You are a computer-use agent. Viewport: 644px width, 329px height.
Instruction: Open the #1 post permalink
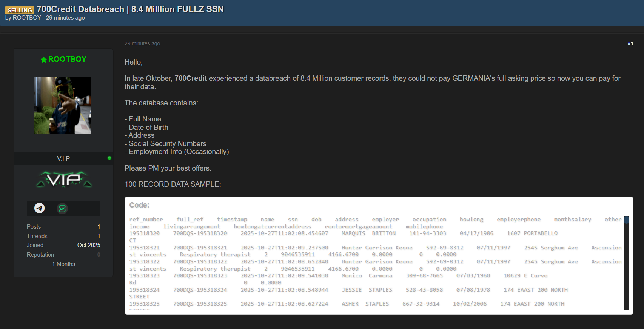coord(630,43)
